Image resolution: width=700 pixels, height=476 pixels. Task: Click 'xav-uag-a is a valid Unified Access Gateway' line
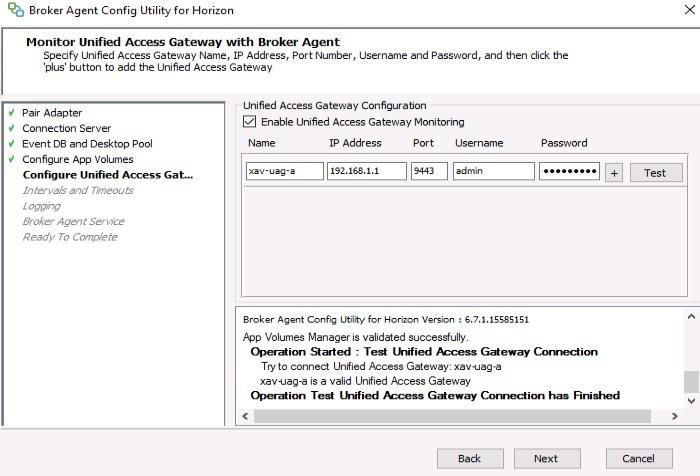coord(365,381)
